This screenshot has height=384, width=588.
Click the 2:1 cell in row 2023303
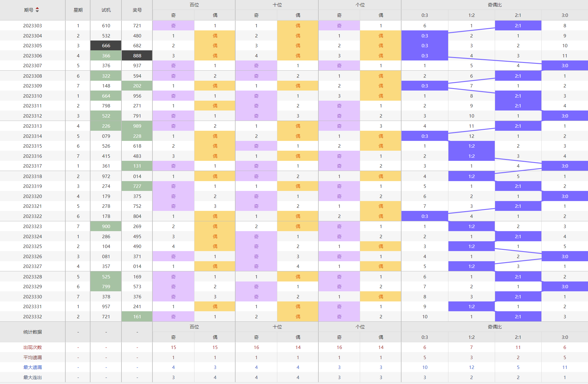[x=518, y=25]
